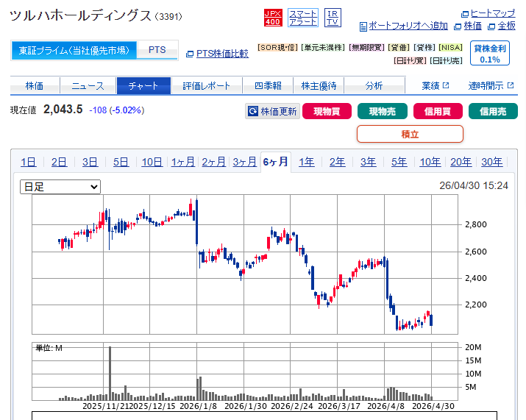Open the 日足 candle interval dropdown
The image size is (526, 420).
(60, 187)
